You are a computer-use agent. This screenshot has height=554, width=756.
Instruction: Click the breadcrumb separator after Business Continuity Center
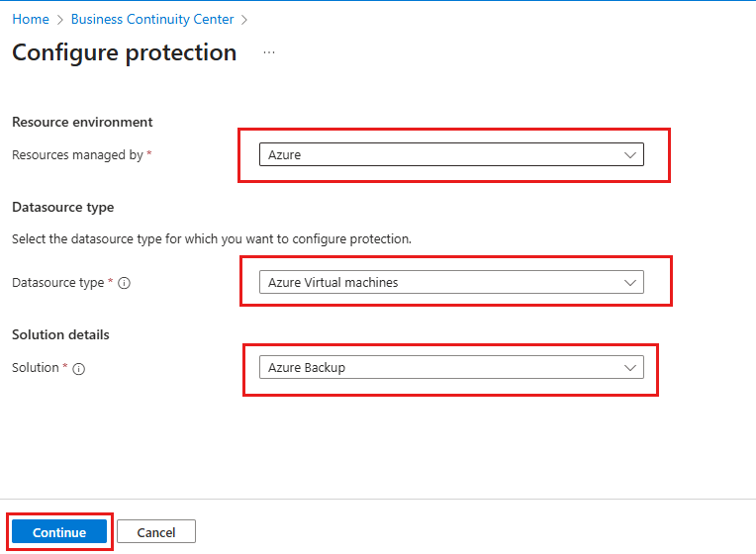point(244,20)
